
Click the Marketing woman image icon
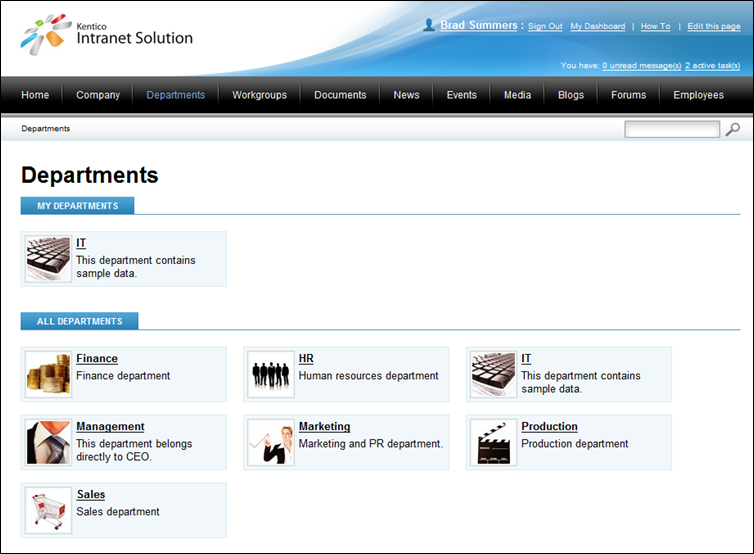[x=271, y=442]
